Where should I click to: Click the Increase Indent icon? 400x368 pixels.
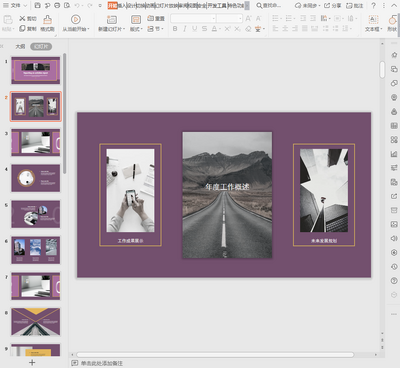(313, 18)
